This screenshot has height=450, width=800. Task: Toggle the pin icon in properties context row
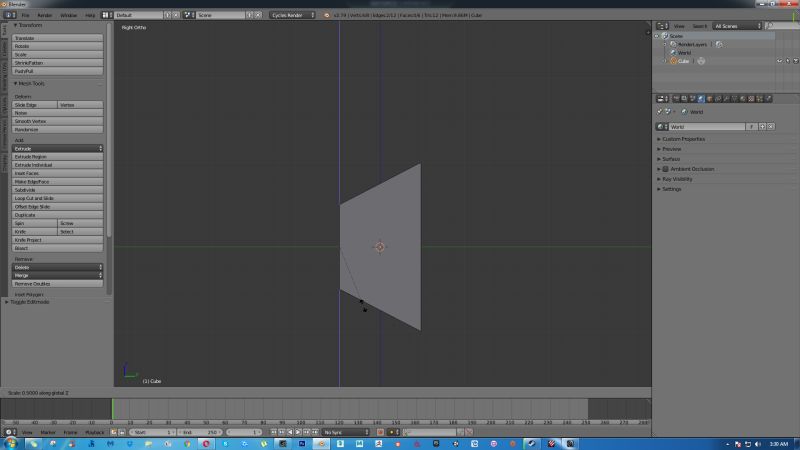659,111
